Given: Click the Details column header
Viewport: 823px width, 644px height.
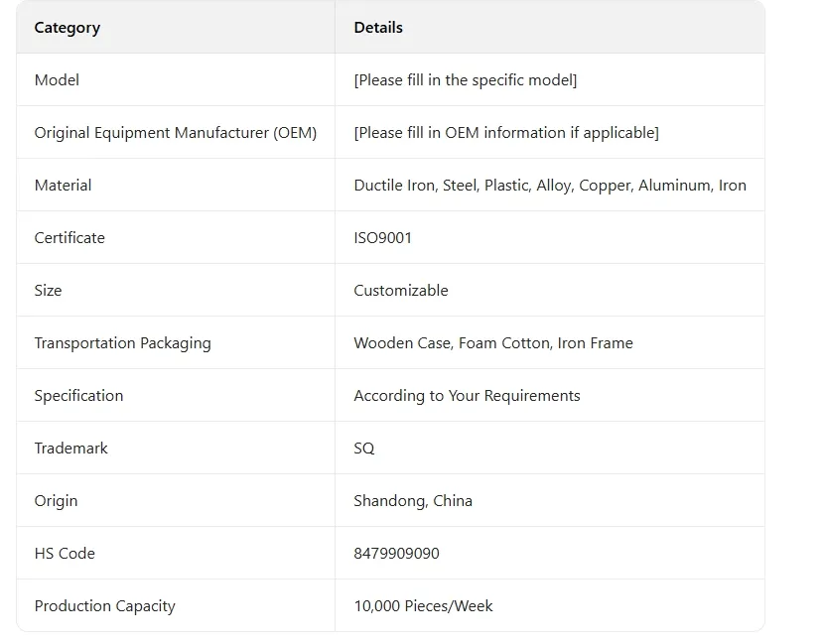Looking at the screenshot, I should [378, 28].
